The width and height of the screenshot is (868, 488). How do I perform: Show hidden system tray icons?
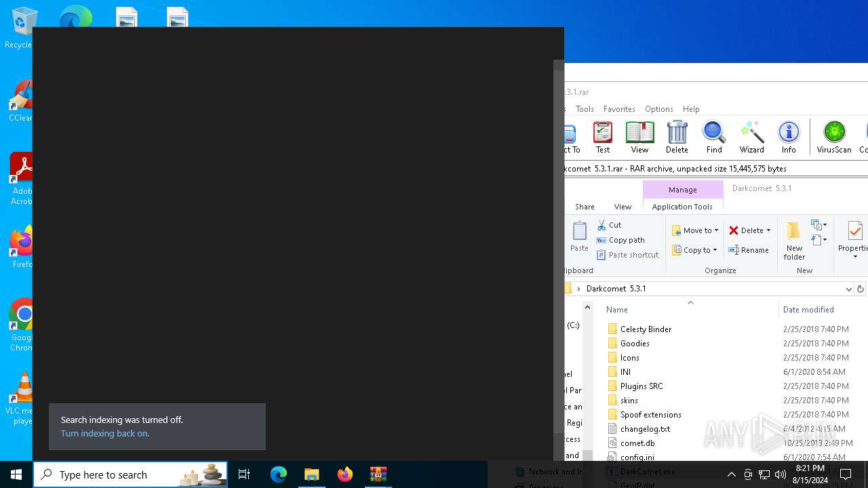[x=731, y=474]
